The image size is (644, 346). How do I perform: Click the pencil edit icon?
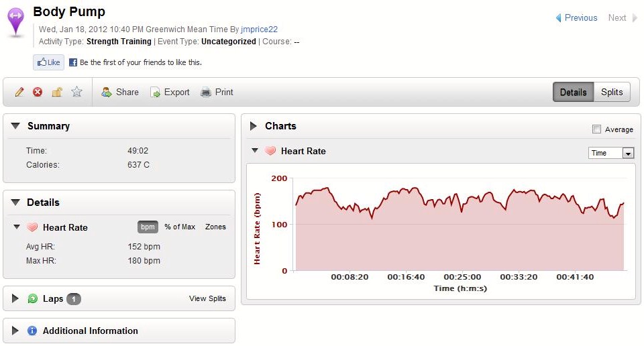[19, 92]
